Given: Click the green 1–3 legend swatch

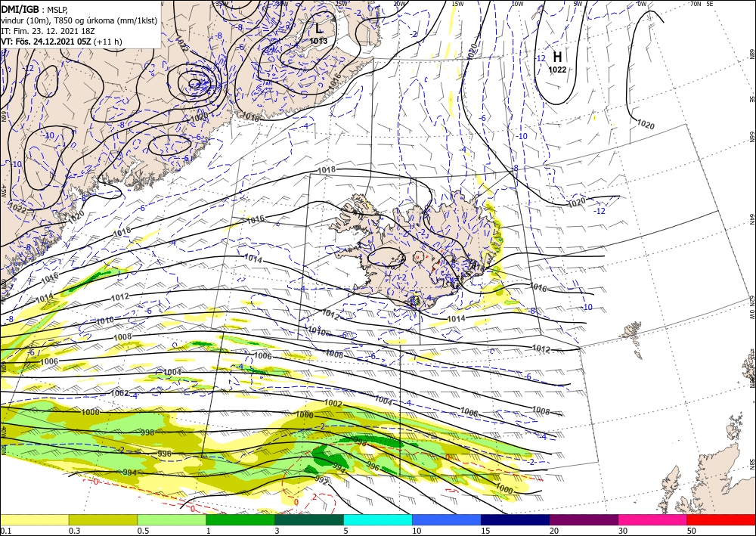Looking at the screenshot, I should pyautogui.click(x=240, y=520).
